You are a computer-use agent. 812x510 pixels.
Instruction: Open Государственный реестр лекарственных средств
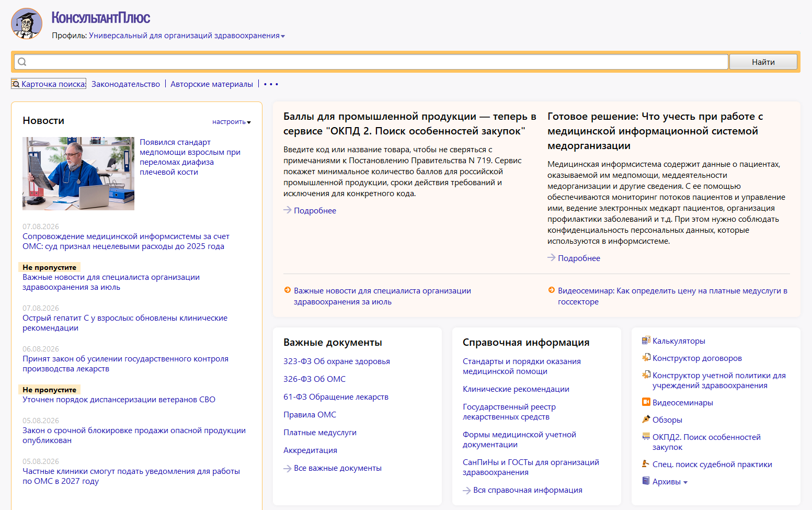pos(509,412)
